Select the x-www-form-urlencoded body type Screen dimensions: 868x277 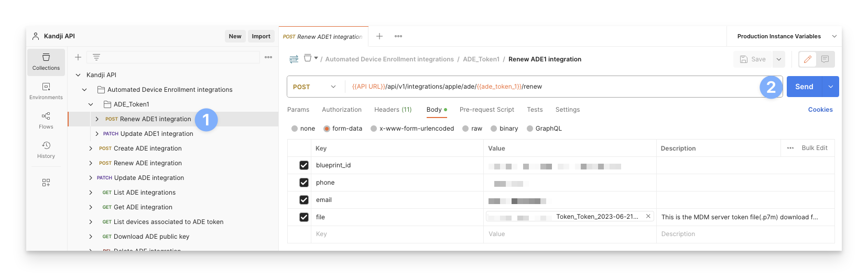point(374,129)
